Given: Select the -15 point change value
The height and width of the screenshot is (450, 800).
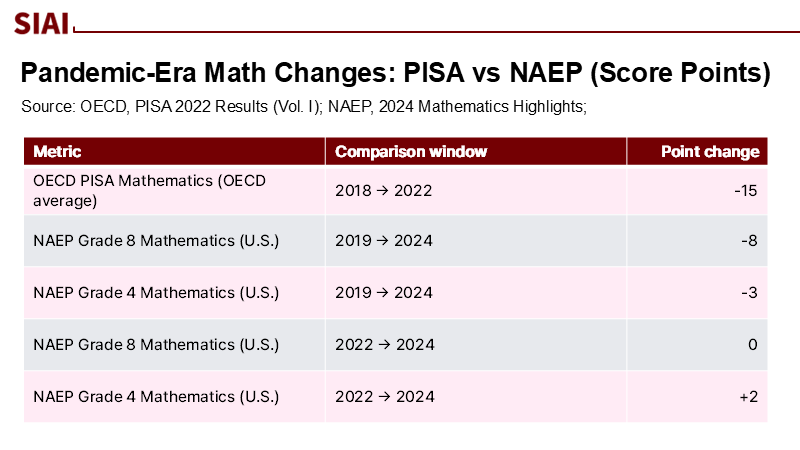Looking at the screenshot, I should tap(746, 190).
